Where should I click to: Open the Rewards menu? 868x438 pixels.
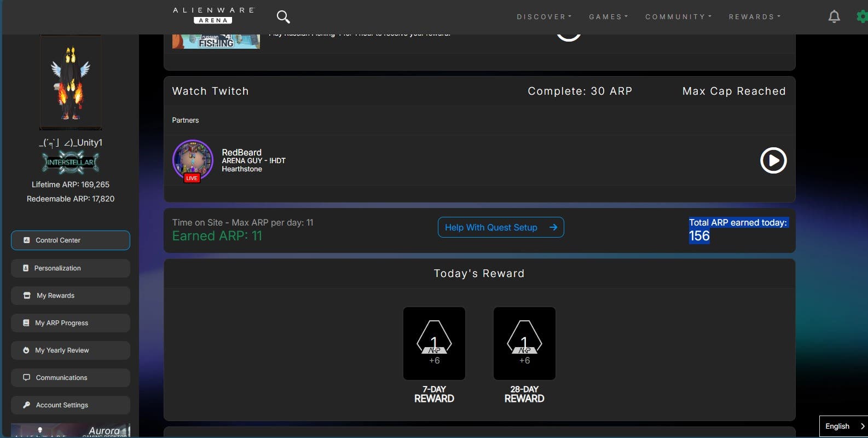[754, 17]
